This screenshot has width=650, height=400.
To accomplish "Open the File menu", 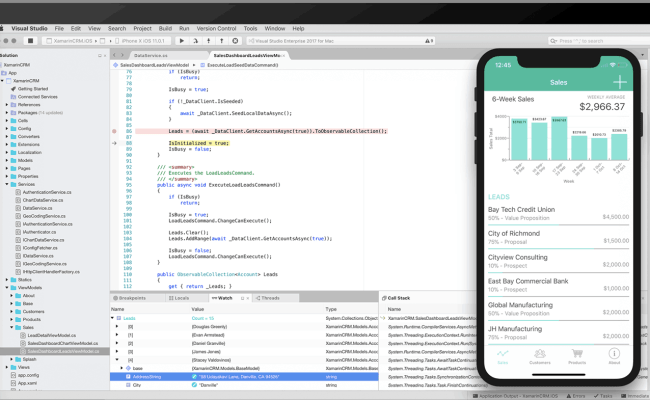I will 59,28.
